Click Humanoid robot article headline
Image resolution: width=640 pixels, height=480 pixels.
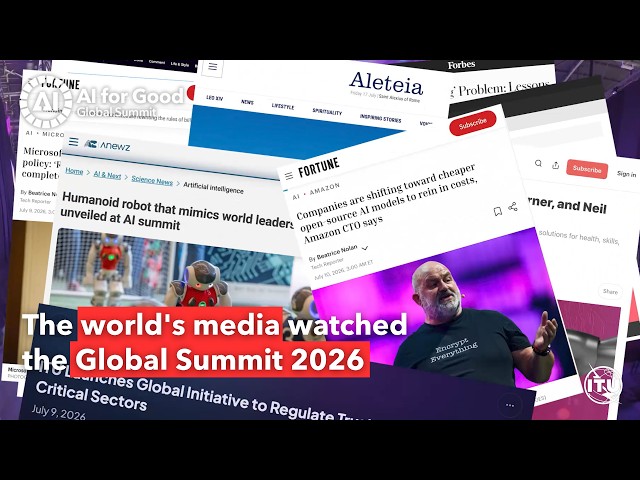click(178, 211)
